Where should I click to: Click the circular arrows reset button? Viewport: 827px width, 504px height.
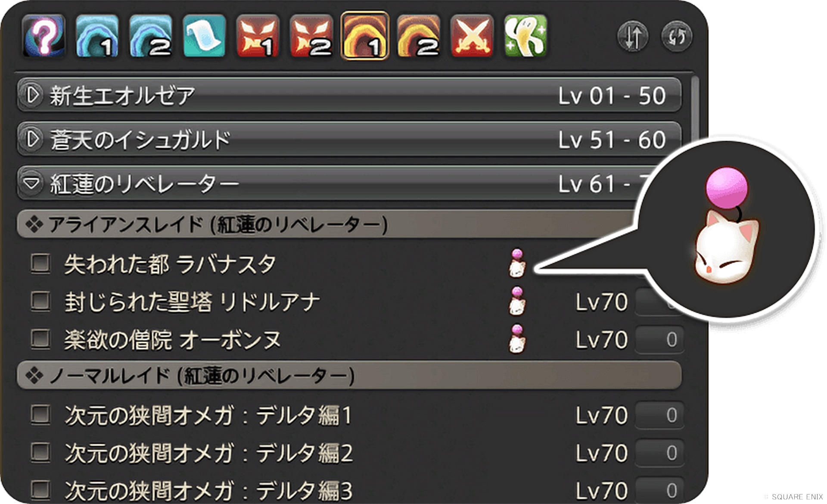(677, 36)
